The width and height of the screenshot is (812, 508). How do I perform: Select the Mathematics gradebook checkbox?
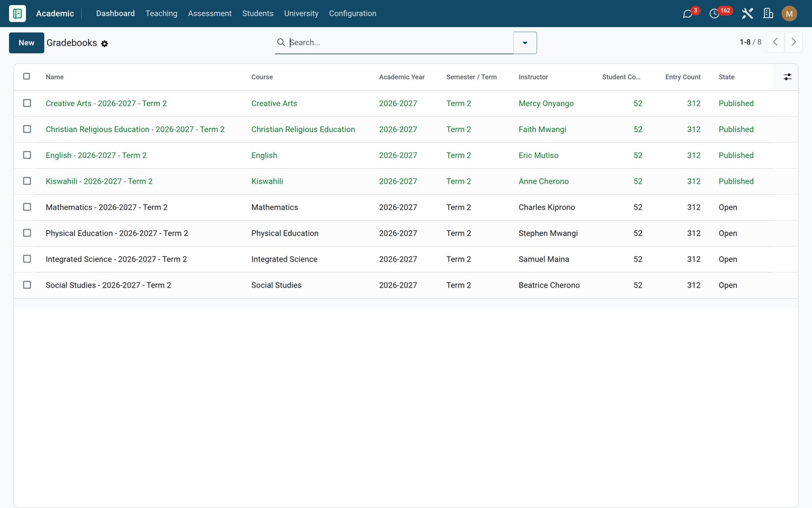coord(27,207)
